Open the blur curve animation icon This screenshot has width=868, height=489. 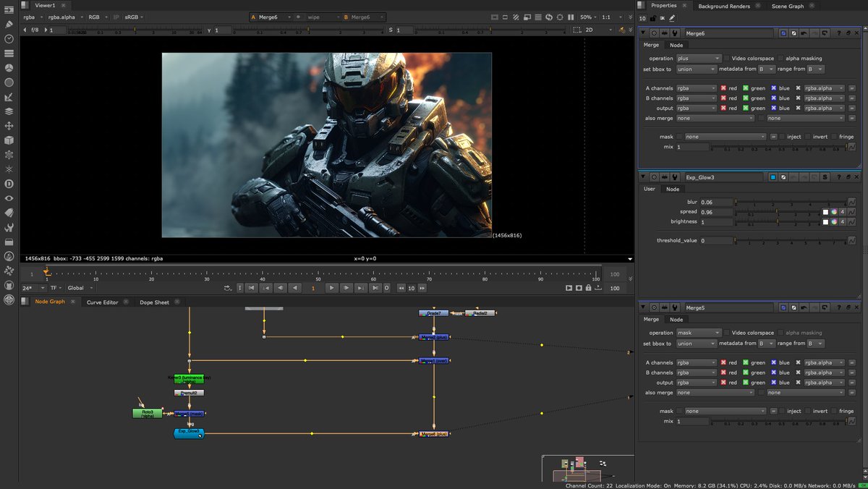tap(851, 202)
